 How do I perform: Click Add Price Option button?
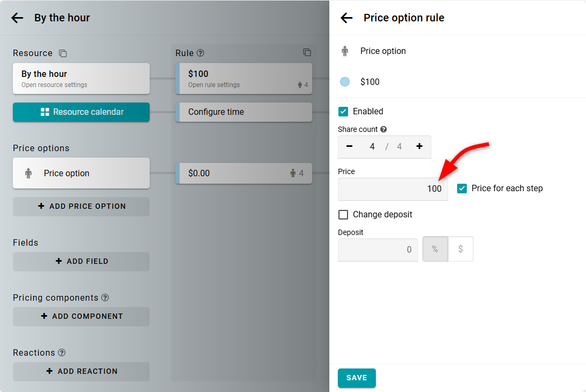pyautogui.click(x=81, y=206)
